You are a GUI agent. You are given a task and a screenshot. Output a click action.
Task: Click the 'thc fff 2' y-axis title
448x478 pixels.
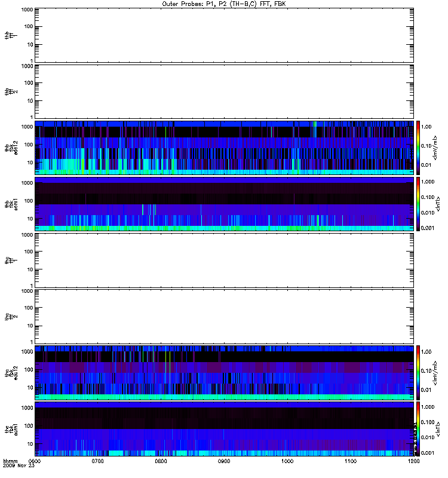(11, 317)
